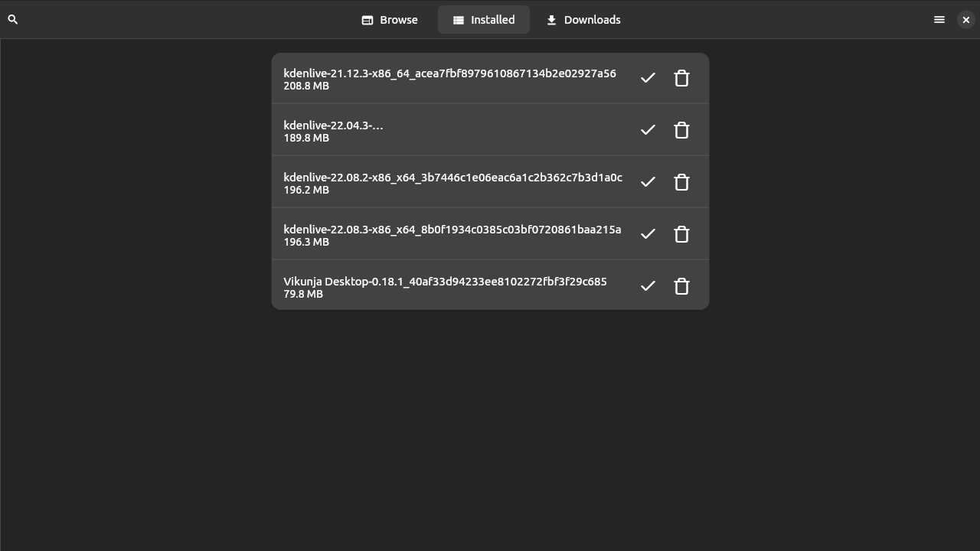Screen dimensions: 980x551
Task: Select the Installed tab
Action: (483, 20)
